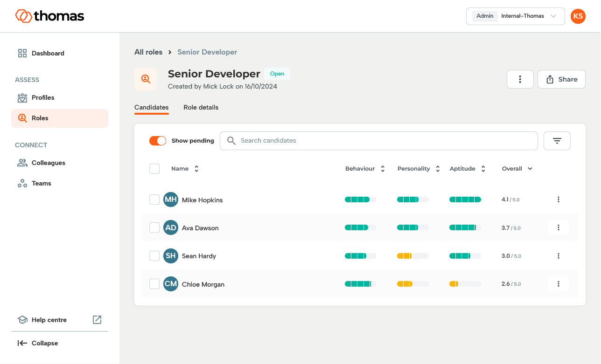Open the Teams page
This screenshot has height=364, width=601.
point(40,183)
